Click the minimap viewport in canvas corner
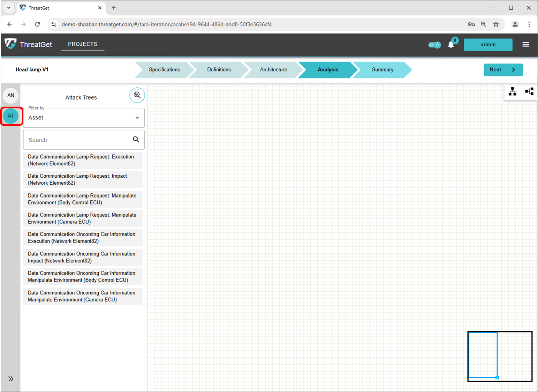The image size is (538, 392). point(483,355)
